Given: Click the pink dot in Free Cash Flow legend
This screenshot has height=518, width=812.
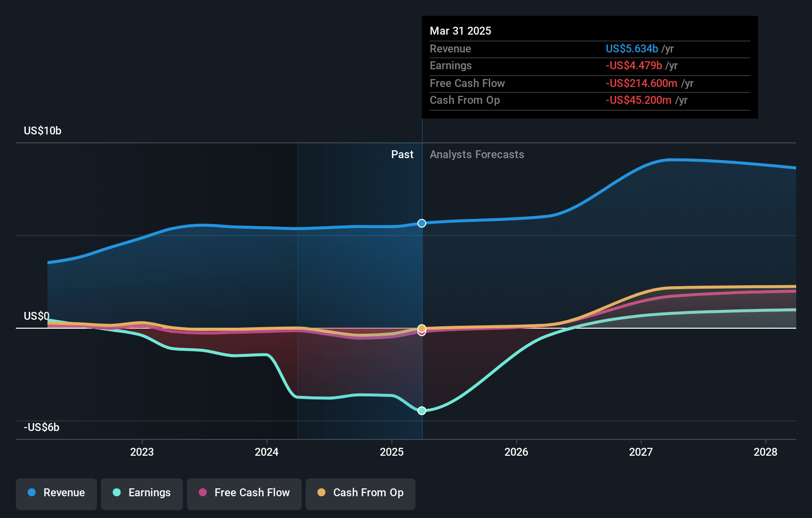Looking at the screenshot, I should 203,492.
